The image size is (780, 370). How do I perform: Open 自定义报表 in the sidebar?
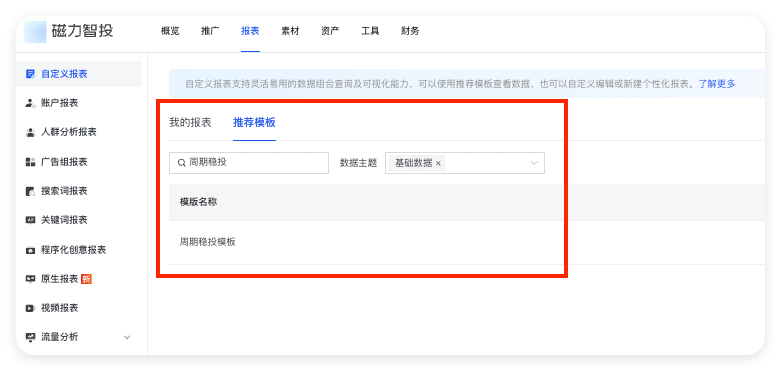[x=79, y=74]
